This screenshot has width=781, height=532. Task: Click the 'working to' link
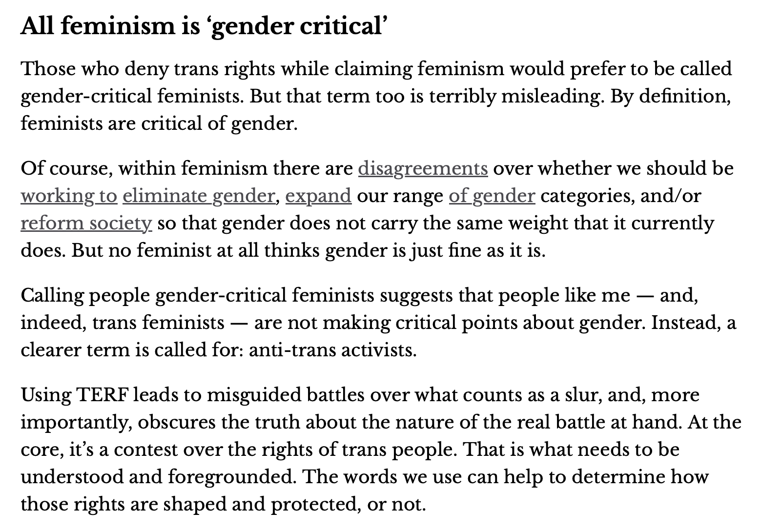point(69,196)
